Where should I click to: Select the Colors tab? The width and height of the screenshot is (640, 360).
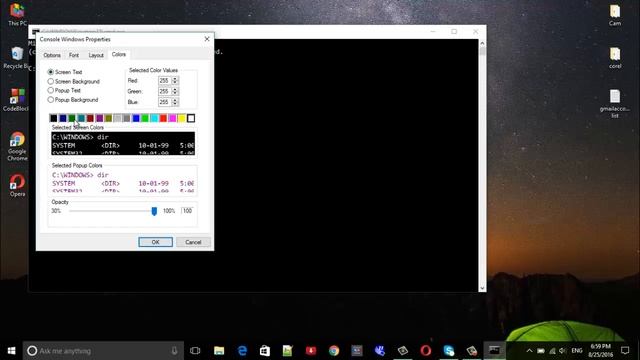[x=119, y=54]
